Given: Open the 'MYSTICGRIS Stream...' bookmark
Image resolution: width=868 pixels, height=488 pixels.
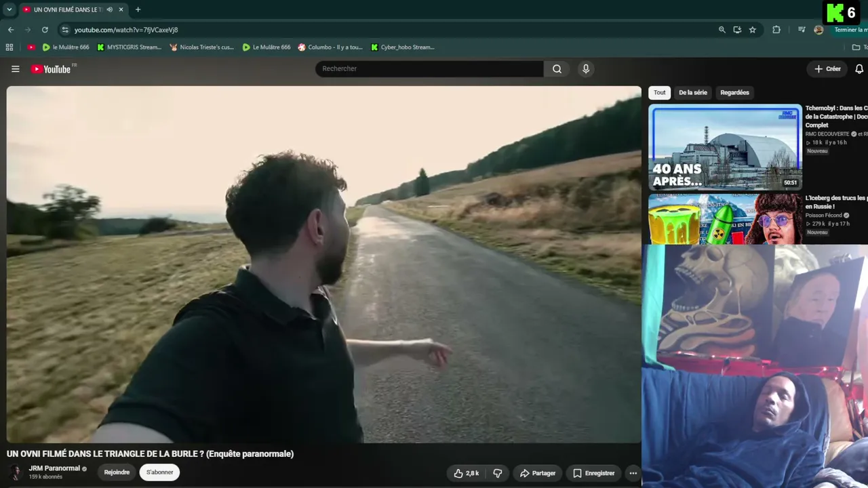Looking at the screenshot, I should (129, 47).
